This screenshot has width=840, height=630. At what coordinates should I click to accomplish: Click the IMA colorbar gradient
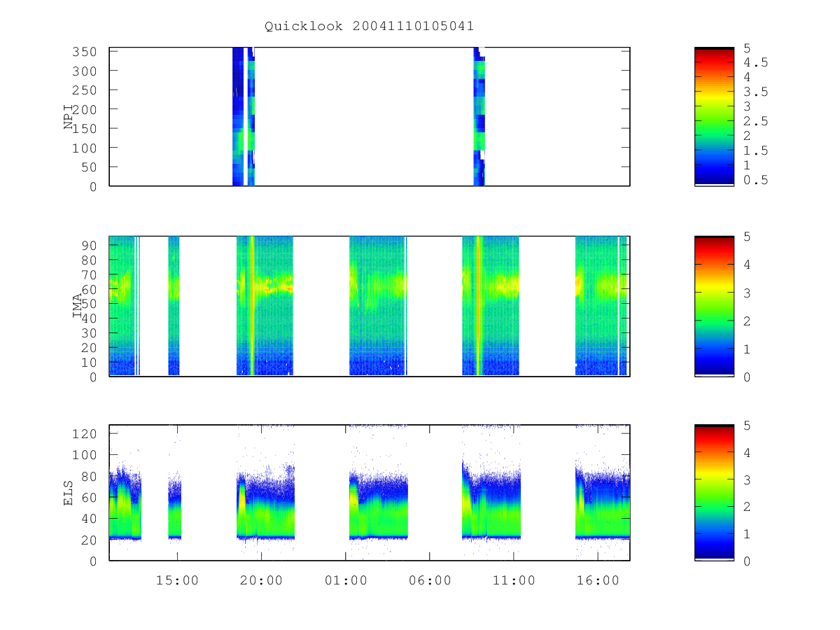[714, 307]
